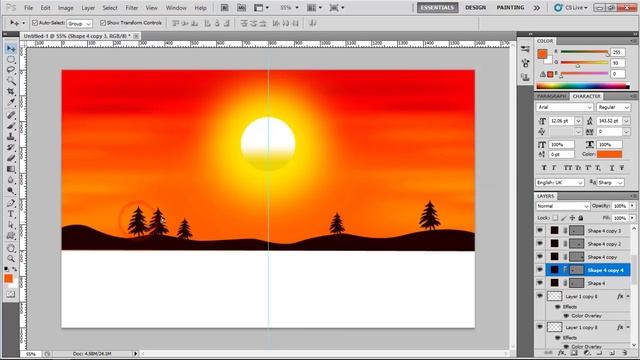The height and width of the screenshot is (360, 640).
Task: Switch to the Design workspace
Action: [x=476, y=8]
